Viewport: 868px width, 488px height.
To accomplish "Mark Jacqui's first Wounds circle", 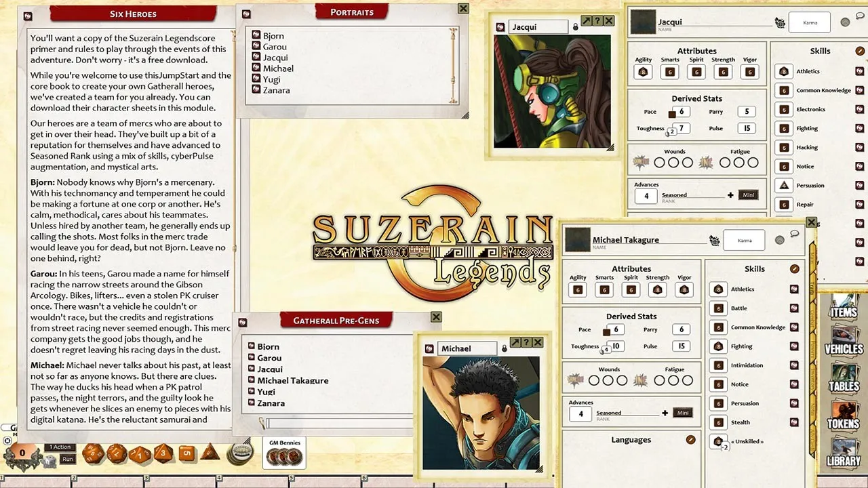I will pos(659,163).
